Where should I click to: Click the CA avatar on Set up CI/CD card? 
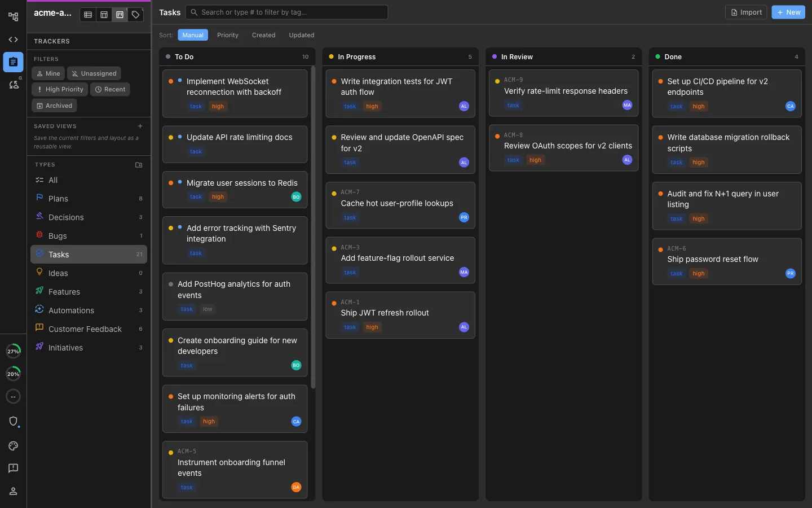pos(791,106)
